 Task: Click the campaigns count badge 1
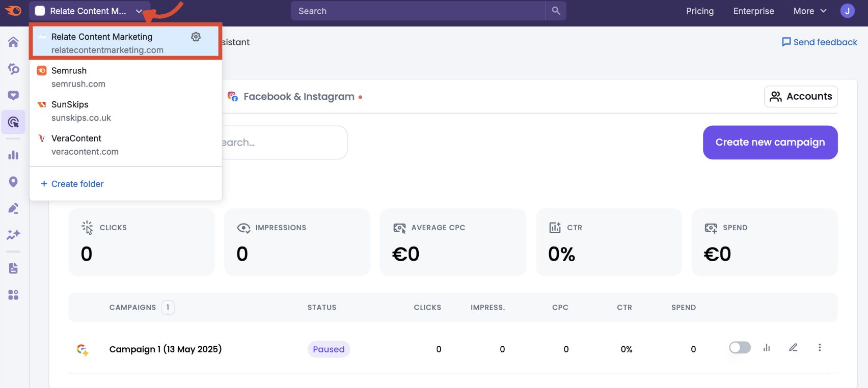[x=168, y=308]
